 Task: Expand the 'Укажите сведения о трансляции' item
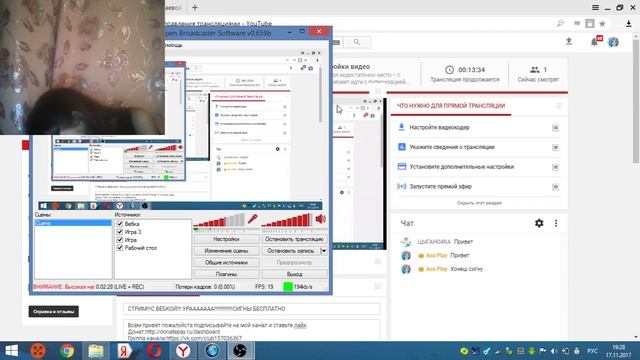point(556,147)
